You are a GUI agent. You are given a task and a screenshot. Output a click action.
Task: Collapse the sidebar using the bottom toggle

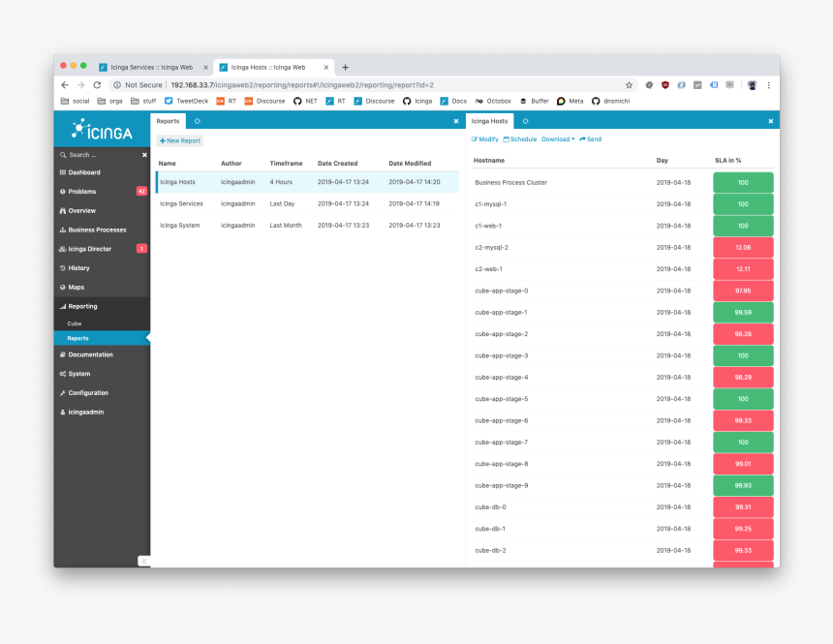[x=143, y=561]
